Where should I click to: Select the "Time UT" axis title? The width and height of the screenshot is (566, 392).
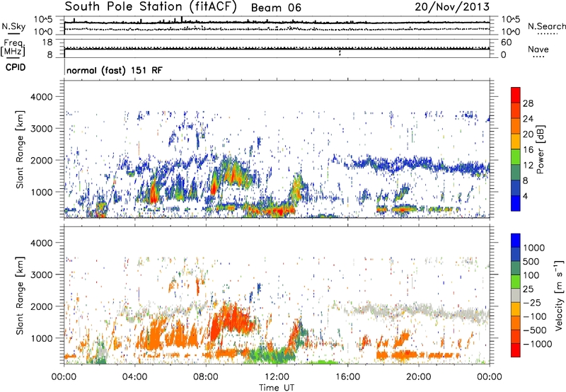[x=277, y=388]
